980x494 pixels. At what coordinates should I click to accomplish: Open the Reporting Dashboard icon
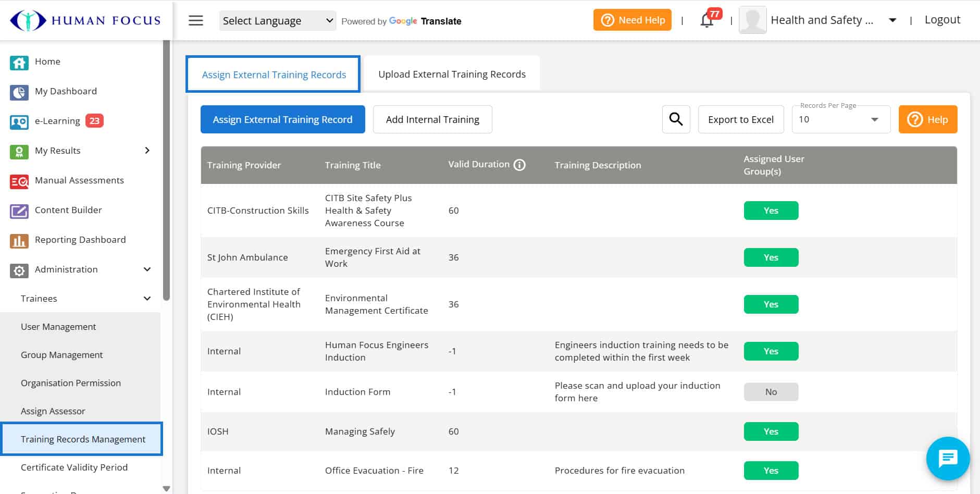[19, 240]
